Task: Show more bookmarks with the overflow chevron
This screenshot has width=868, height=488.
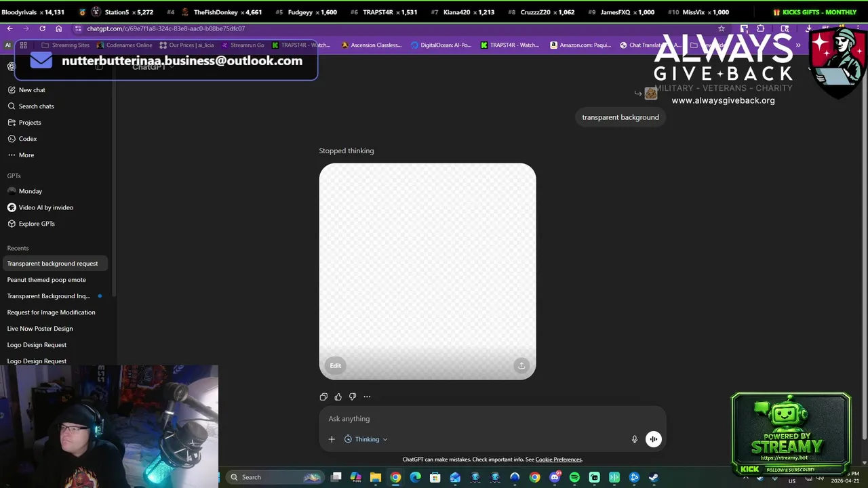Action: (x=798, y=45)
